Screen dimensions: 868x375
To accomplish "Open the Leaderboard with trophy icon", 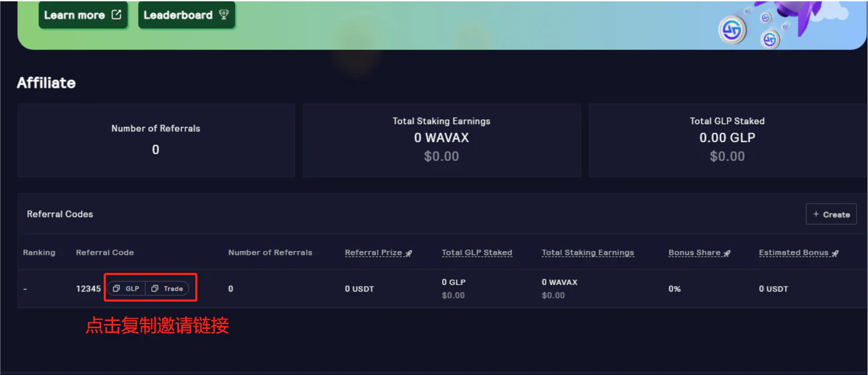I will [186, 15].
